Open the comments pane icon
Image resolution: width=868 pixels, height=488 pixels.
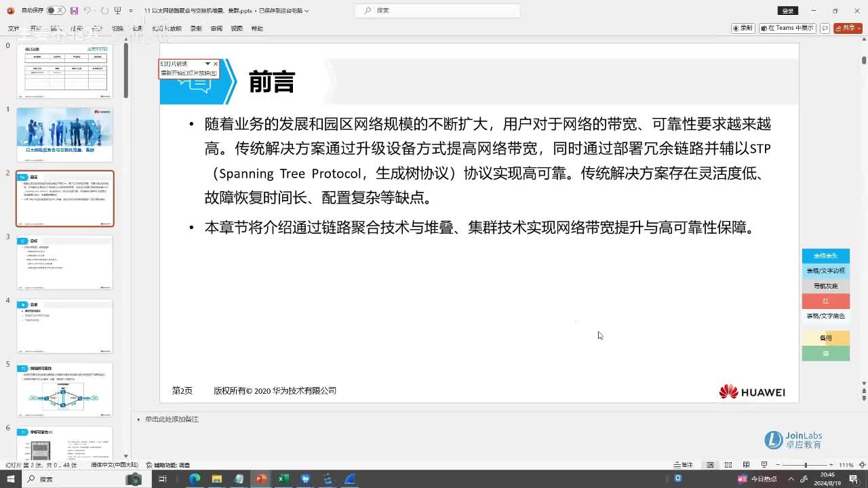pos(825,28)
